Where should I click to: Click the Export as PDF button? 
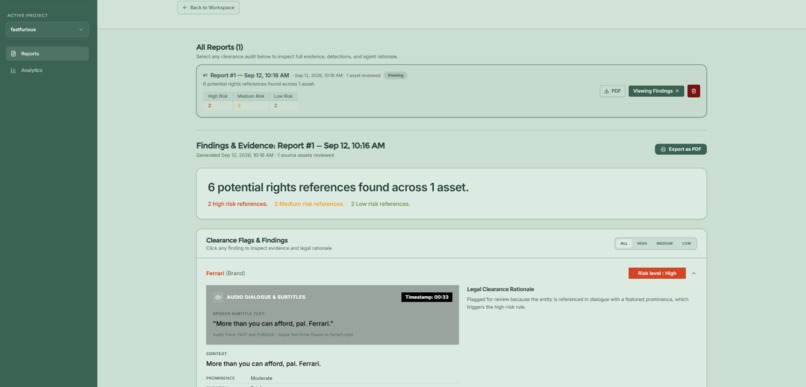tap(681, 149)
